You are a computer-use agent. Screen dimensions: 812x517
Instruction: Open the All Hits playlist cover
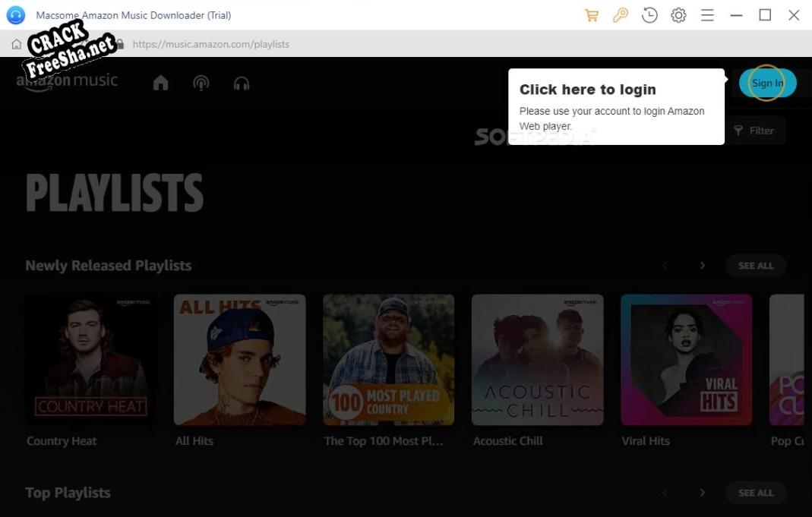coord(240,360)
